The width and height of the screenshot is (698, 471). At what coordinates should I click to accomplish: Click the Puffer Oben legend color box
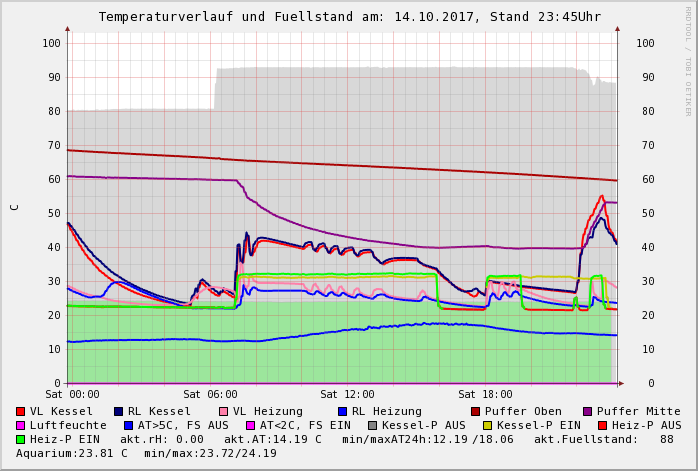476,411
